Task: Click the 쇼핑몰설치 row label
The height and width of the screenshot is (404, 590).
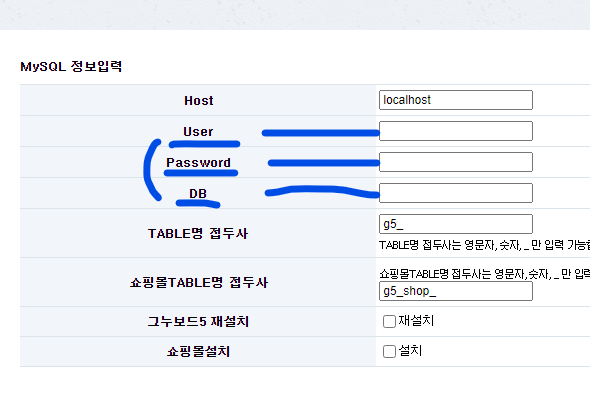Action: (x=198, y=352)
